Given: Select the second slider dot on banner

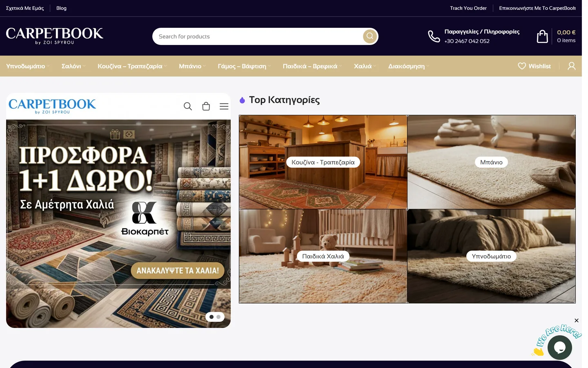Looking at the screenshot, I should (218, 317).
